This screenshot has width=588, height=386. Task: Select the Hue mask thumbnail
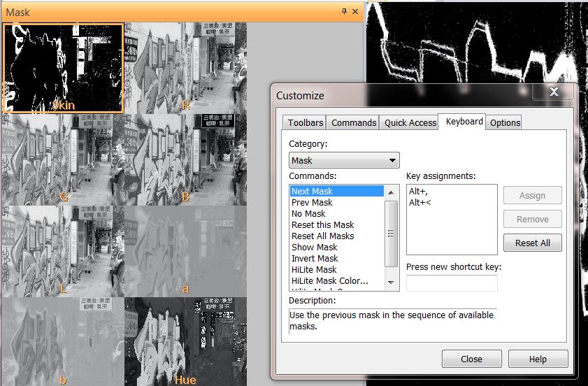(x=185, y=341)
